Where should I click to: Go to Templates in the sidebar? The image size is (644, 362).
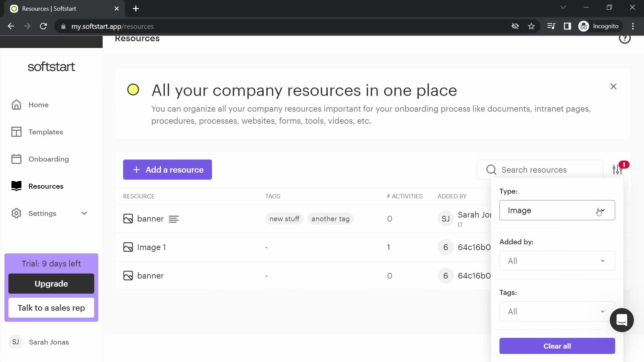click(x=46, y=132)
